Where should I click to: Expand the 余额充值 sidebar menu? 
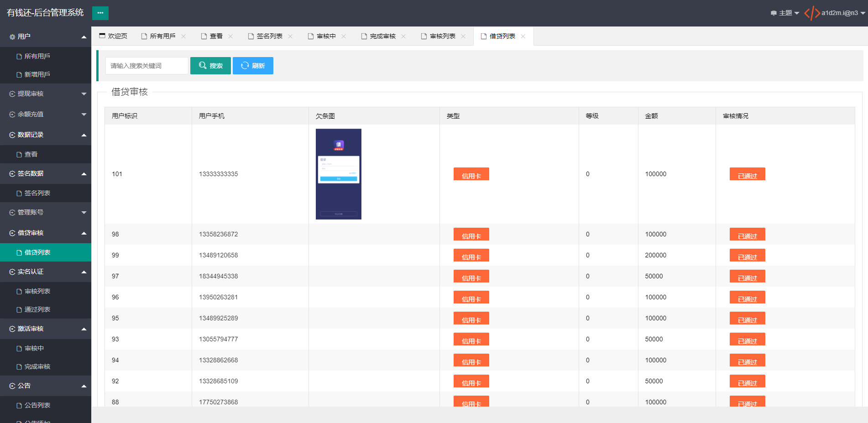[46, 114]
